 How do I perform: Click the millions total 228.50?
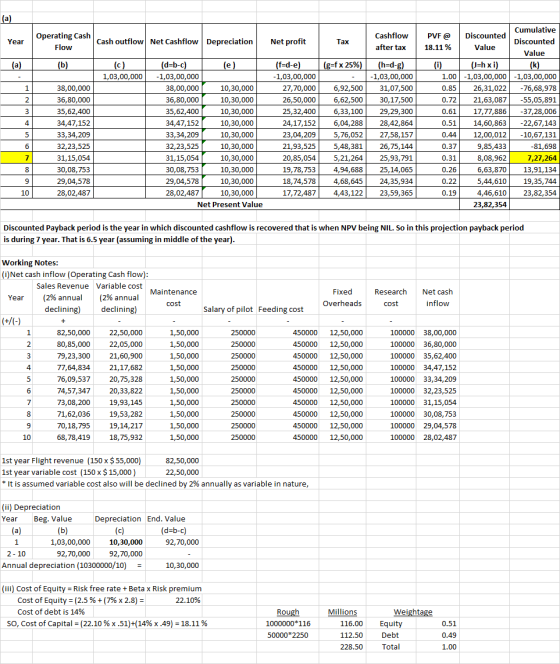coord(352,647)
